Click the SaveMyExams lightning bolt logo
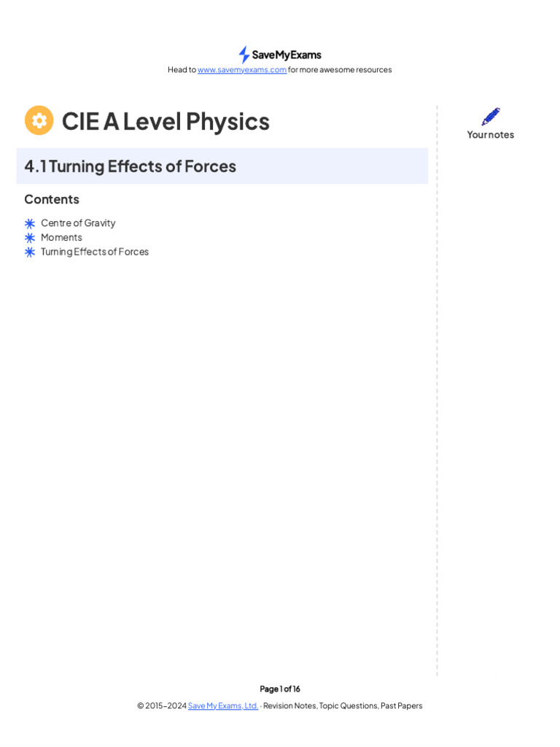This screenshot has height=747, width=560. [x=244, y=55]
